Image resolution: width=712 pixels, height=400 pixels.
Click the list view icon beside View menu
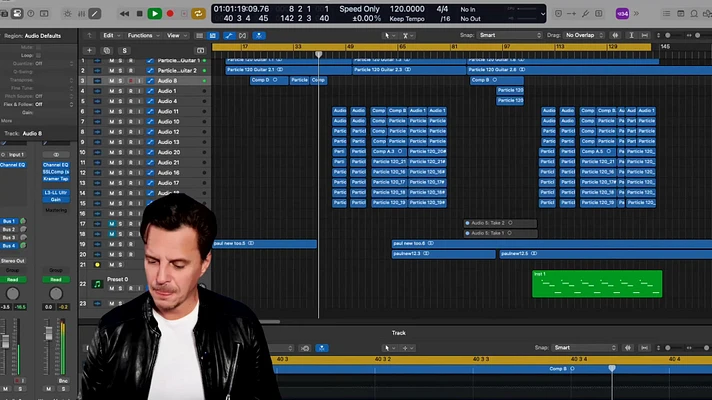(199, 35)
